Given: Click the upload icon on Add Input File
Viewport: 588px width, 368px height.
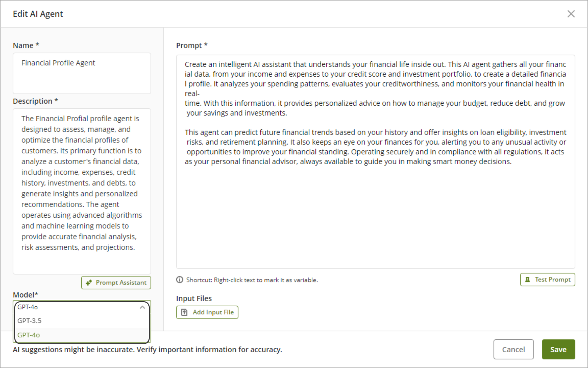Looking at the screenshot, I should (x=184, y=312).
